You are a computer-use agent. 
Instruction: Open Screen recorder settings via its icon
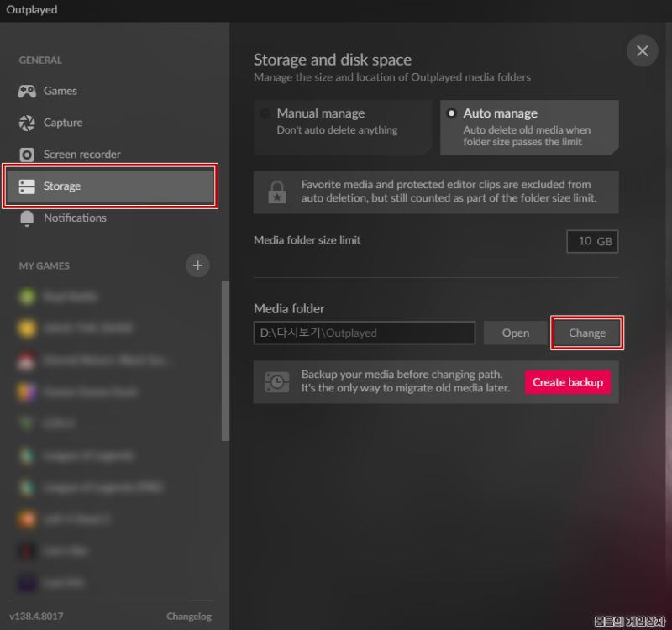tap(27, 155)
